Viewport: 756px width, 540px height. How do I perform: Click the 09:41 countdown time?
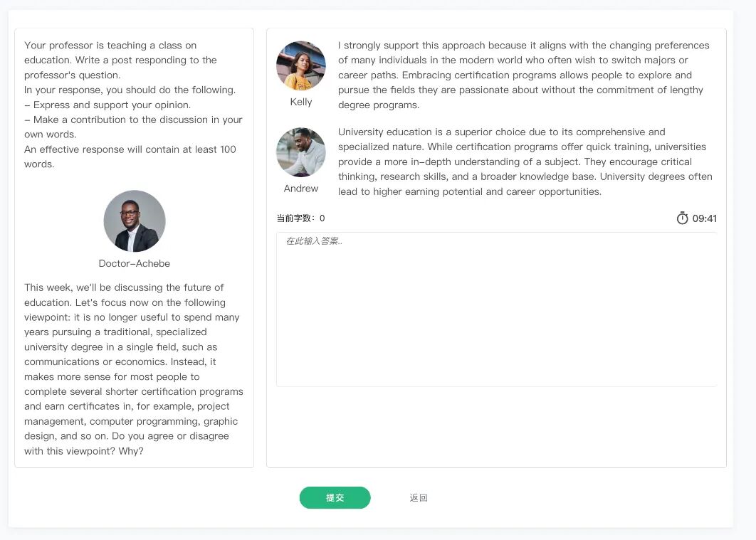coord(705,218)
